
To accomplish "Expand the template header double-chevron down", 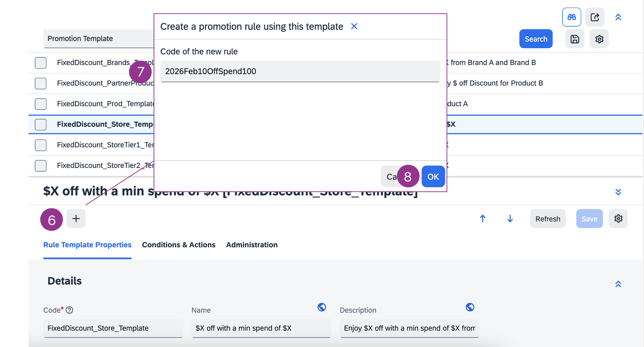I will 618,192.
